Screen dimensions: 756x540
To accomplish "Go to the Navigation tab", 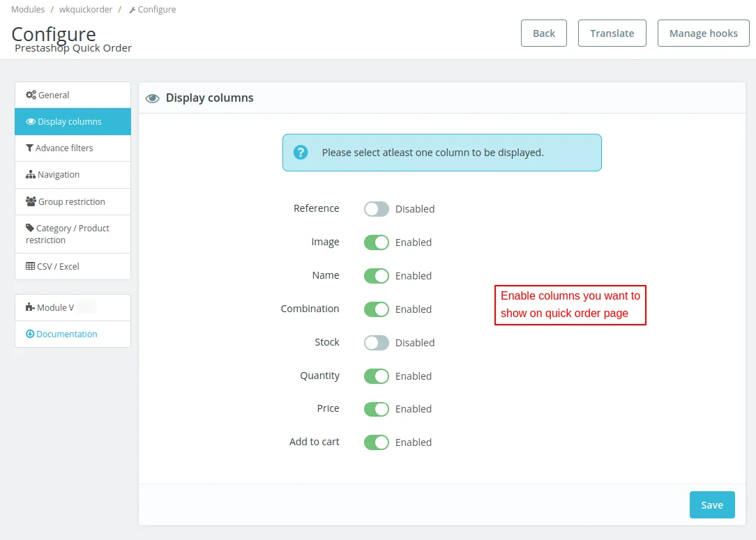I will tap(73, 174).
